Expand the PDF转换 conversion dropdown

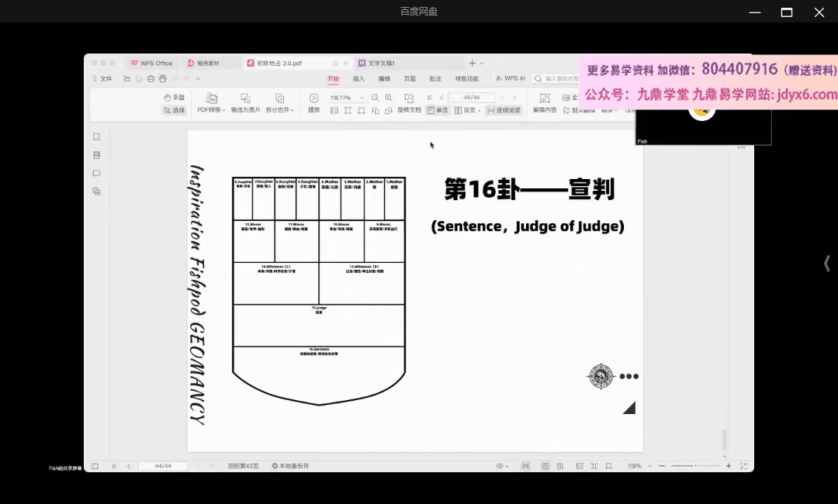click(211, 110)
